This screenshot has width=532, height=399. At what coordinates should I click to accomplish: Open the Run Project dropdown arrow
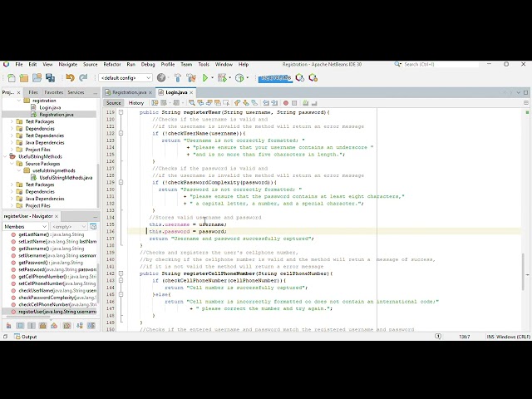pyautogui.click(x=213, y=78)
